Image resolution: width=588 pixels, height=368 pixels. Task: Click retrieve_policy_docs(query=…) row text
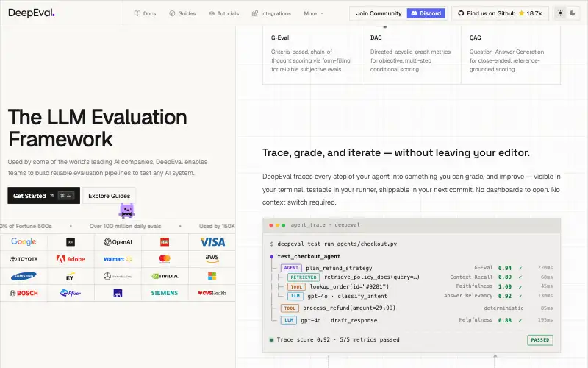coord(372,277)
